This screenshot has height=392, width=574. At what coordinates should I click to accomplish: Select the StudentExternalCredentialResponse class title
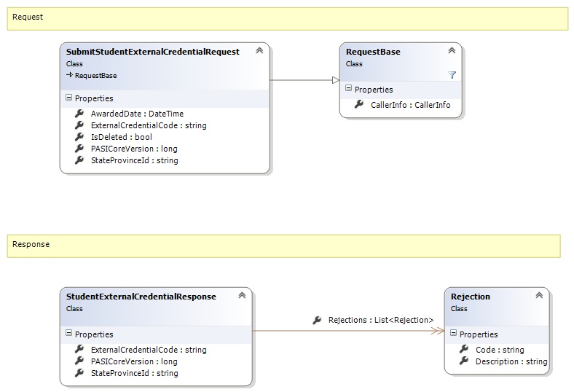coord(141,297)
